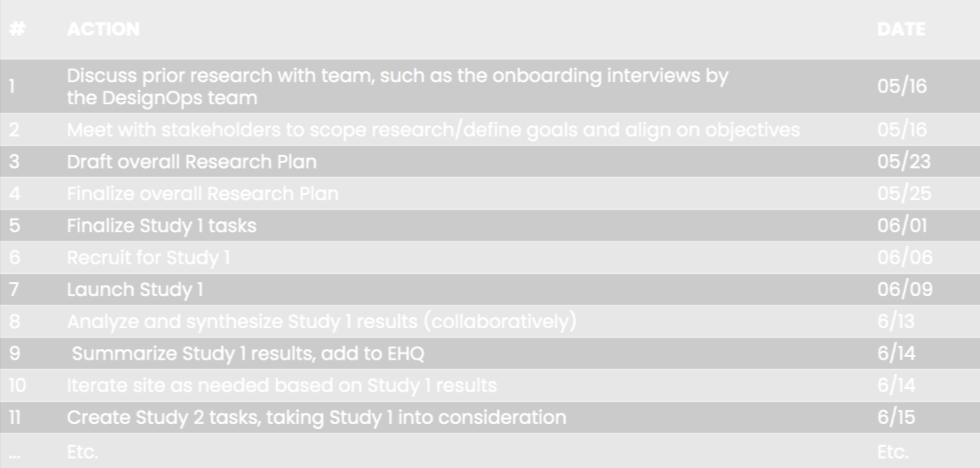Select 'Finalize Study 1 tasks' row
Screen dimensions: 980x468
[x=161, y=226]
